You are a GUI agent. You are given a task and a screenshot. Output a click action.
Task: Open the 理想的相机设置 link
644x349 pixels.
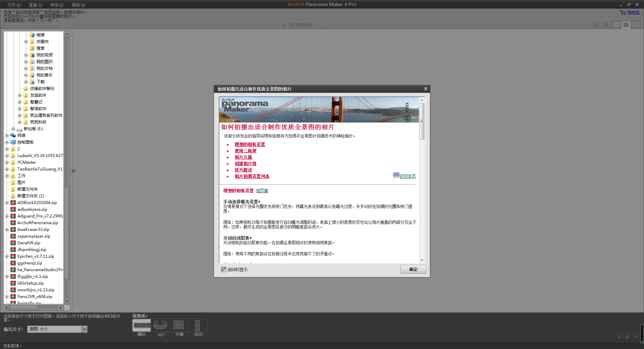pyautogui.click(x=250, y=145)
